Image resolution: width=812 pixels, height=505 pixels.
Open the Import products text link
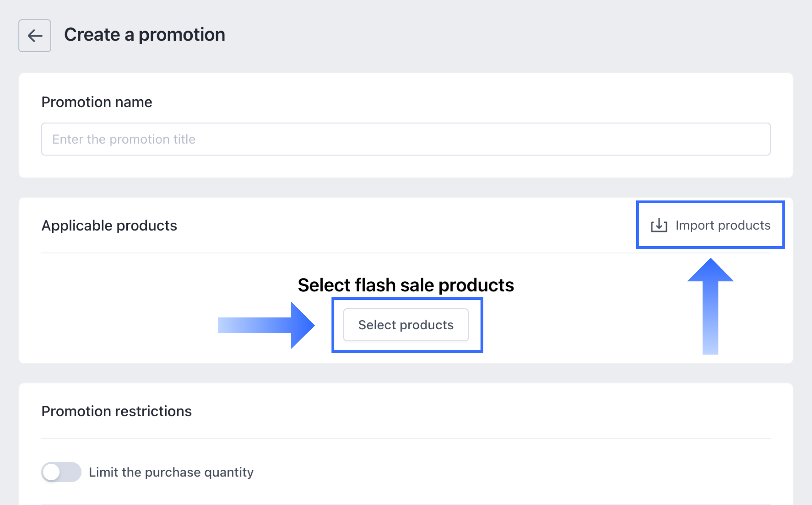tap(723, 225)
